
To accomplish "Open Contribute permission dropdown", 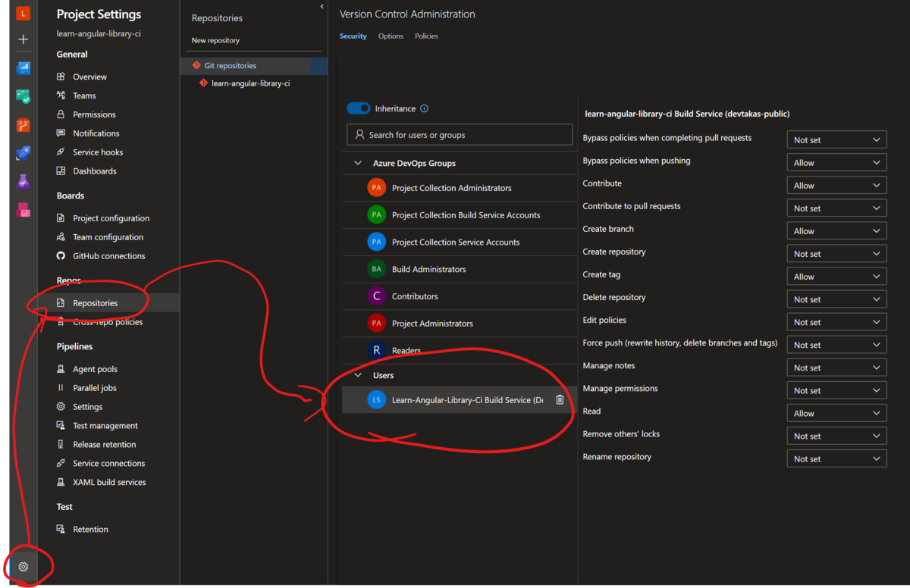I will pyautogui.click(x=836, y=185).
